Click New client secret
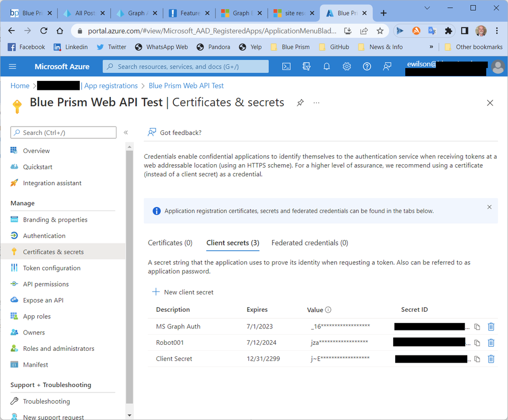The image size is (508, 420). coord(183,292)
